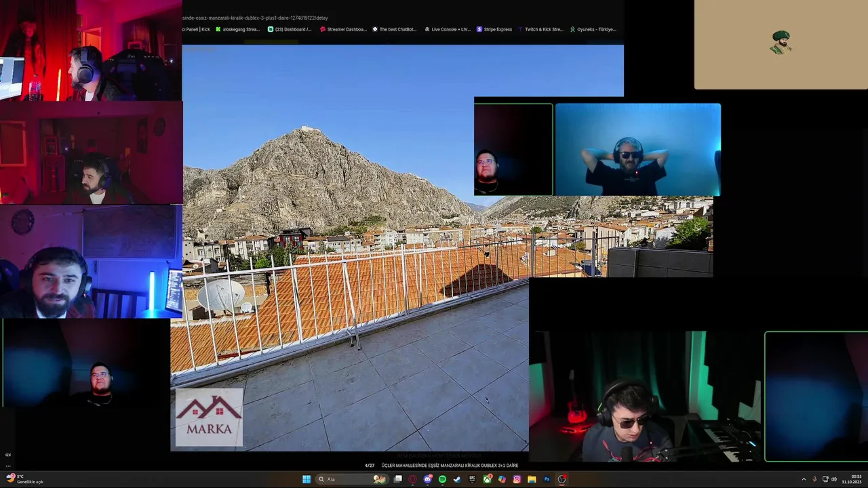Click the MARKA real estate logo
Screen dimensions: 868x488
pos(209,417)
